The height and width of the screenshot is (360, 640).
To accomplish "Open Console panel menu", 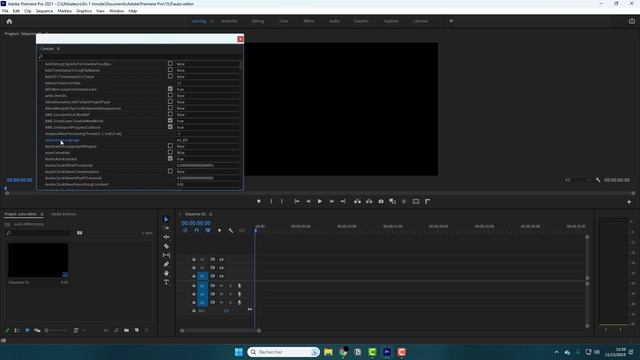I will tap(58, 49).
